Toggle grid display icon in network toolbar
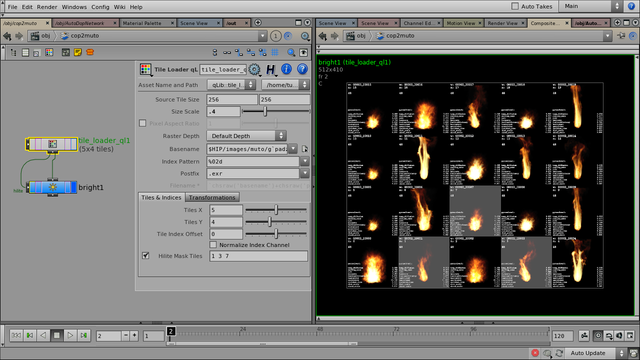Viewport: 640px width, 360px height. click(275, 52)
